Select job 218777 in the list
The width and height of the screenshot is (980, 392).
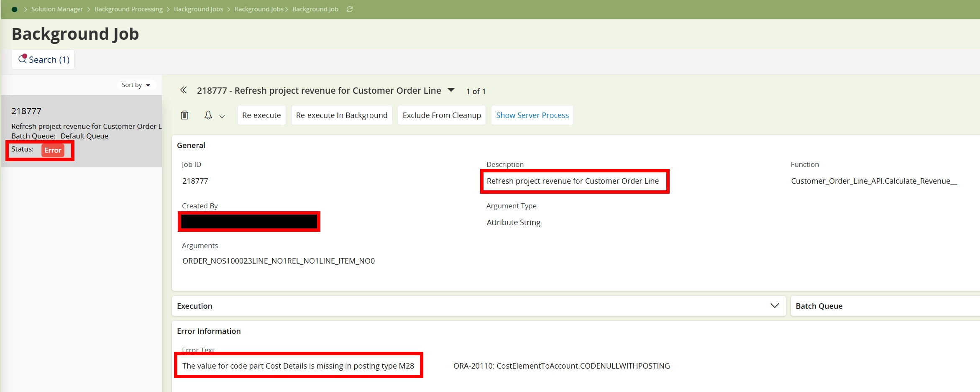tap(82, 131)
